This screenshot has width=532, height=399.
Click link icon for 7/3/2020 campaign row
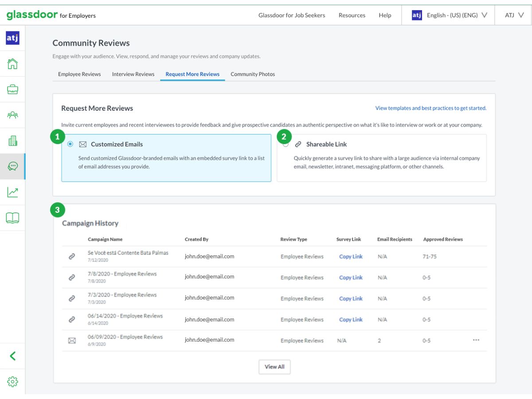[x=72, y=298]
